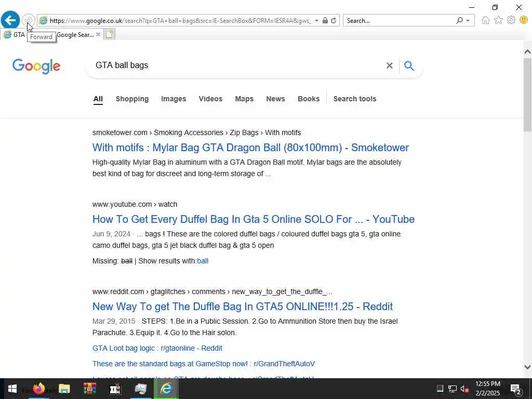Select the All results tab
The image size is (532, 399).
(98, 99)
